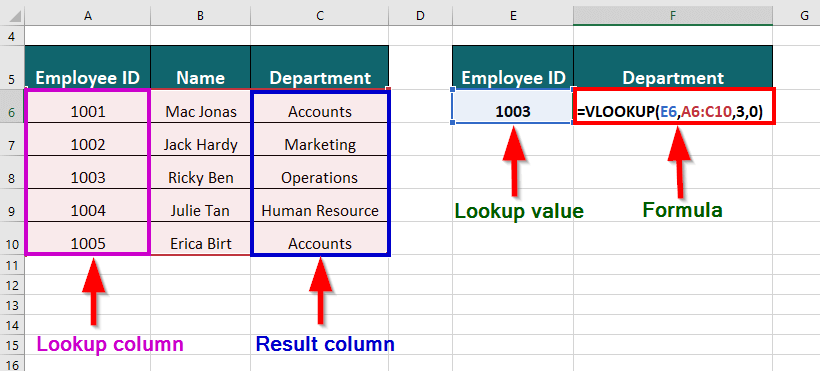This screenshot has height=371, width=820.
Task: Select column E header
Action: tap(513, 16)
